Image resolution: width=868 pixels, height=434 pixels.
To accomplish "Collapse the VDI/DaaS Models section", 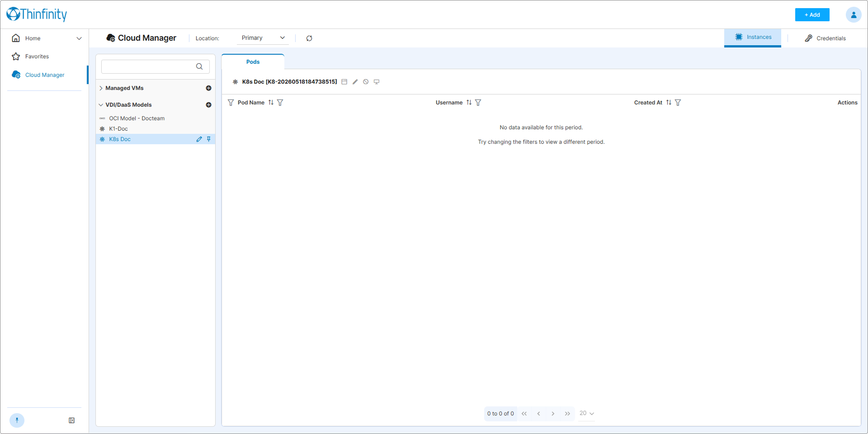I will tap(101, 105).
